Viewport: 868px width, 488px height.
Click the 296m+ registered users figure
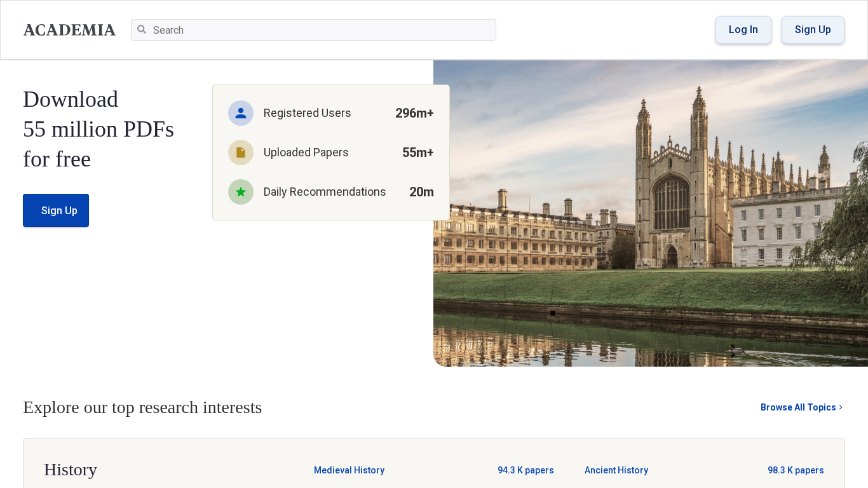[414, 113]
